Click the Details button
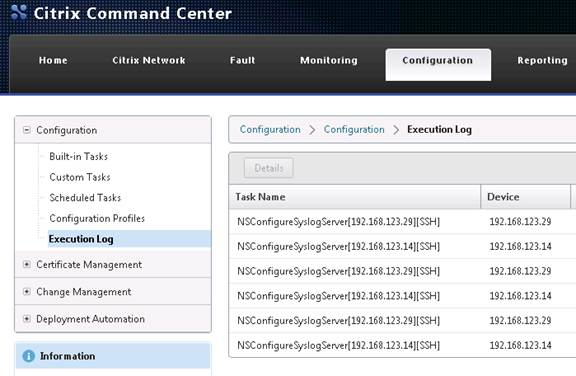This screenshot has width=576, height=376. pyautogui.click(x=269, y=168)
